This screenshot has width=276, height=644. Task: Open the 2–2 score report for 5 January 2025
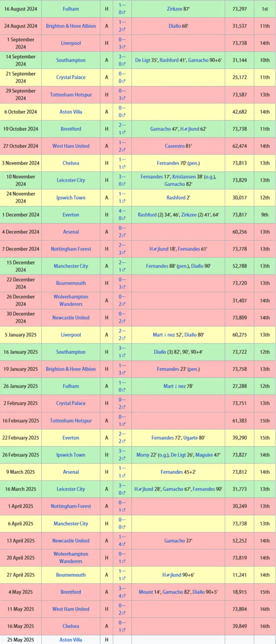[122, 335]
